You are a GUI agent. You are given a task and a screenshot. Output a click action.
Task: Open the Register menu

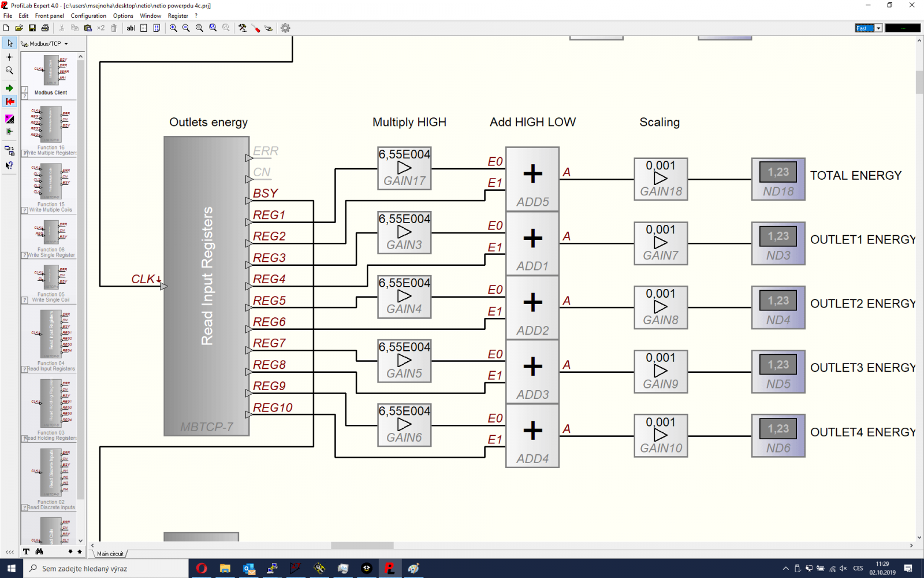tap(178, 16)
